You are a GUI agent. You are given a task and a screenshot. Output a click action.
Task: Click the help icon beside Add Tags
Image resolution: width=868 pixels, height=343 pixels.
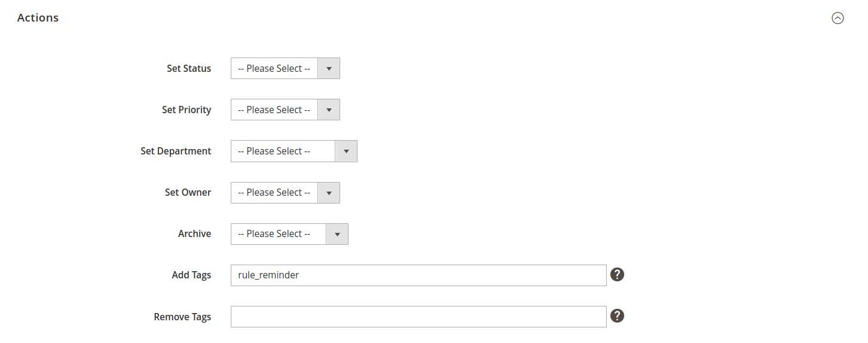617,275
